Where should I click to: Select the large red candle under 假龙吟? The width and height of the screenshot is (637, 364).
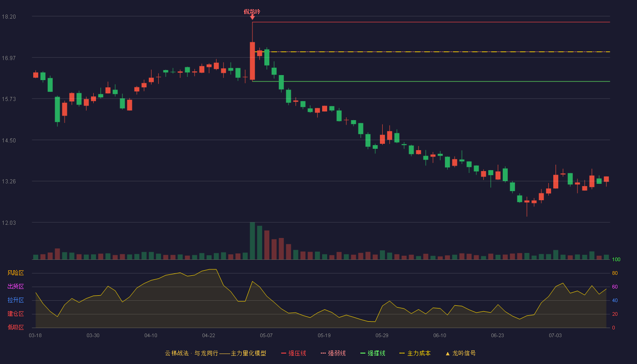point(252,61)
